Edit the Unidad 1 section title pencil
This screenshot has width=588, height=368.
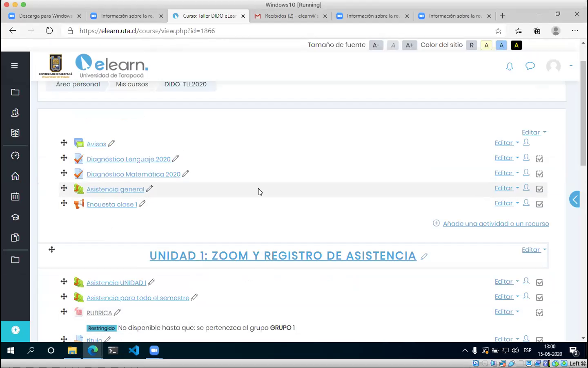tap(424, 256)
